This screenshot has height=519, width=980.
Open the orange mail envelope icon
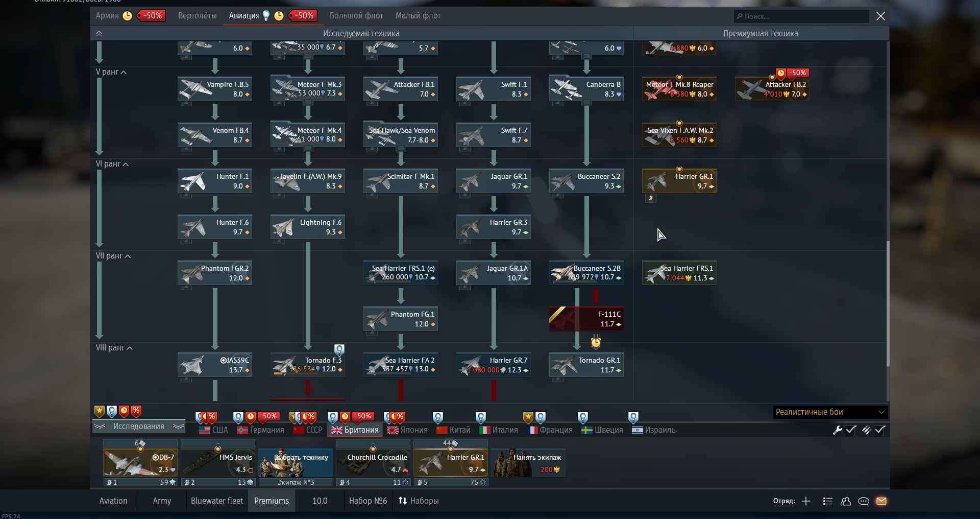click(x=881, y=501)
